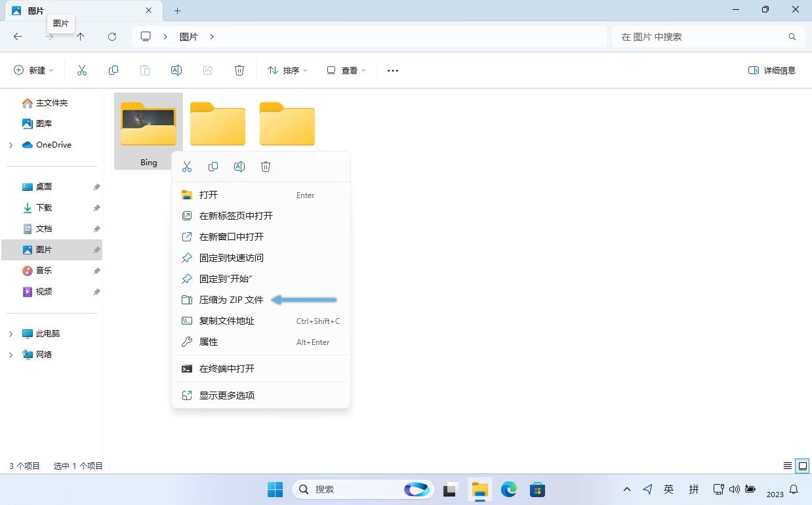Screen dimensions: 812x505
Task: Select 属性 in the context menu
Action: coord(209,342)
